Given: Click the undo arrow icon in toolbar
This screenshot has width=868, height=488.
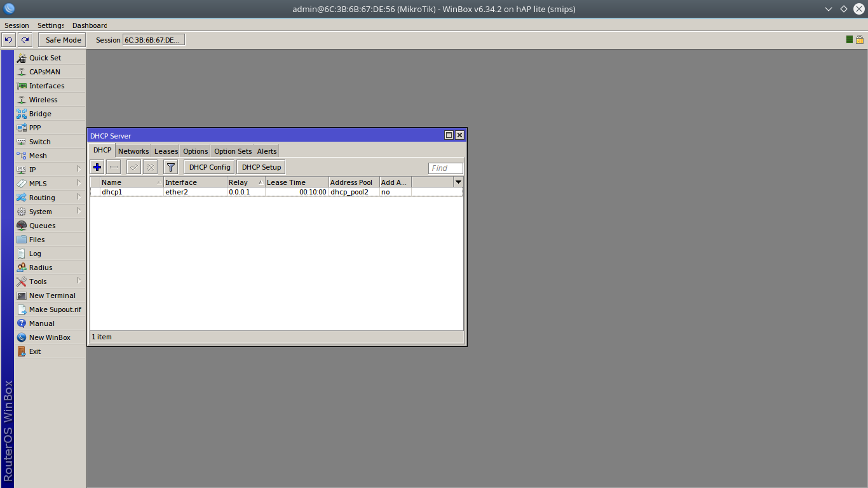Looking at the screenshot, I should point(9,40).
